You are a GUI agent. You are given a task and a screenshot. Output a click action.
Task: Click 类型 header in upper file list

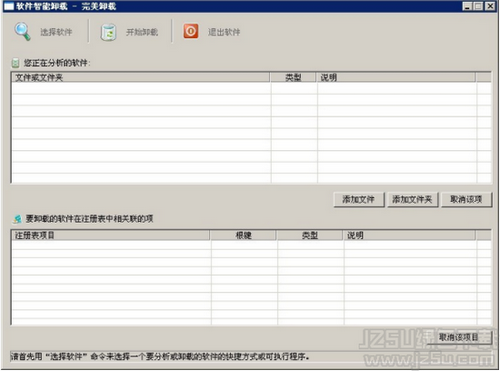[x=293, y=78]
